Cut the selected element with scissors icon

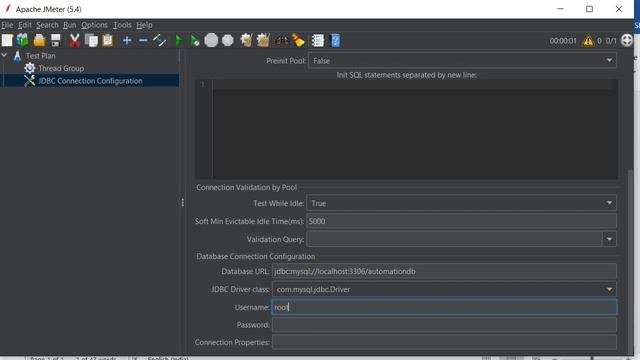[x=74, y=40]
